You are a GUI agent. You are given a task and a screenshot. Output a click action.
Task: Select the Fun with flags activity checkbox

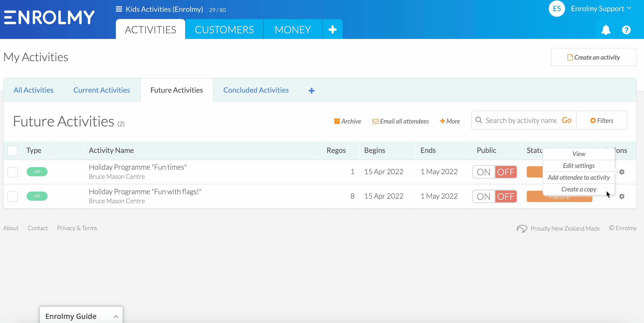(12, 196)
